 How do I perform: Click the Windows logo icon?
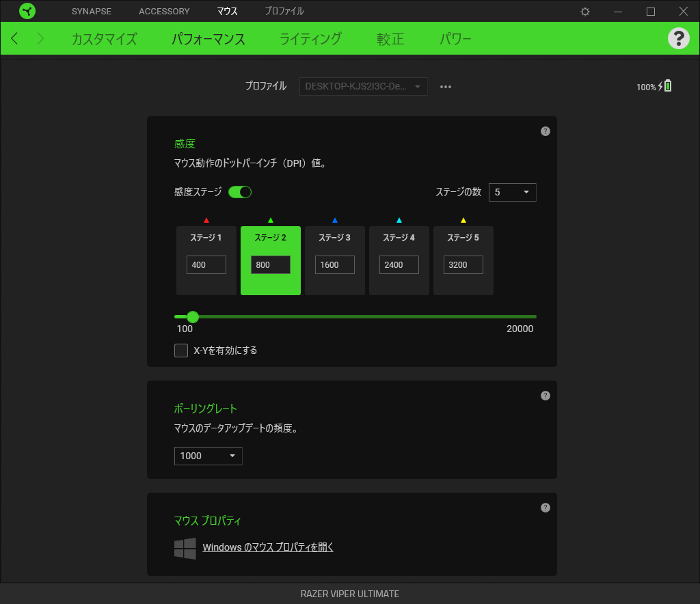click(185, 548)
